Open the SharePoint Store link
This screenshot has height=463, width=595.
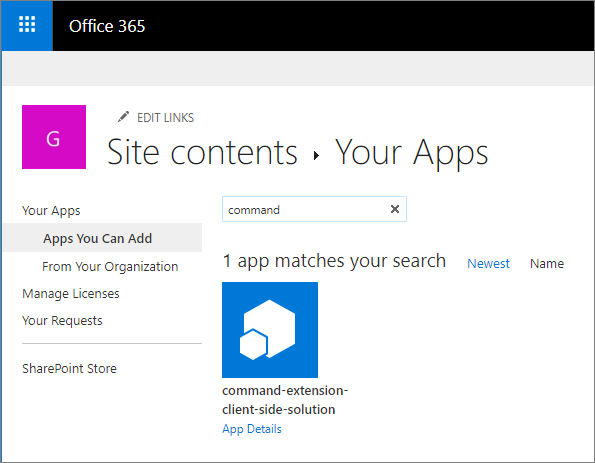pos(69,369)
